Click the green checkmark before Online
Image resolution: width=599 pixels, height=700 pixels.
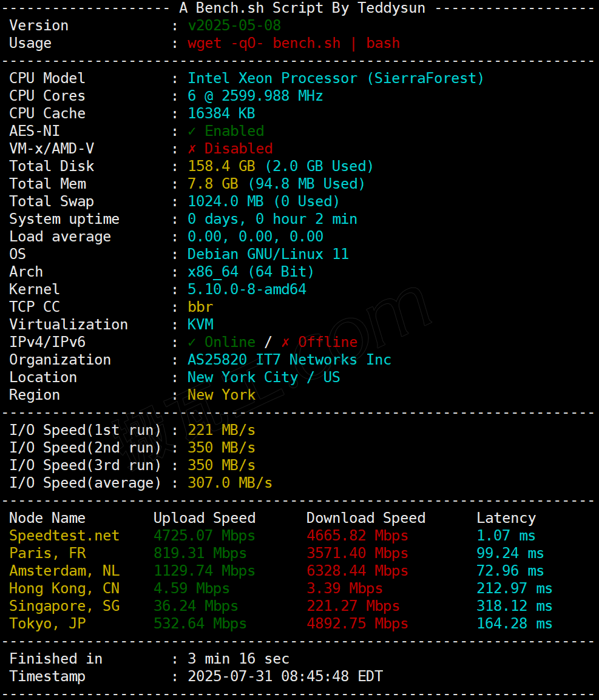click(192, 342)
